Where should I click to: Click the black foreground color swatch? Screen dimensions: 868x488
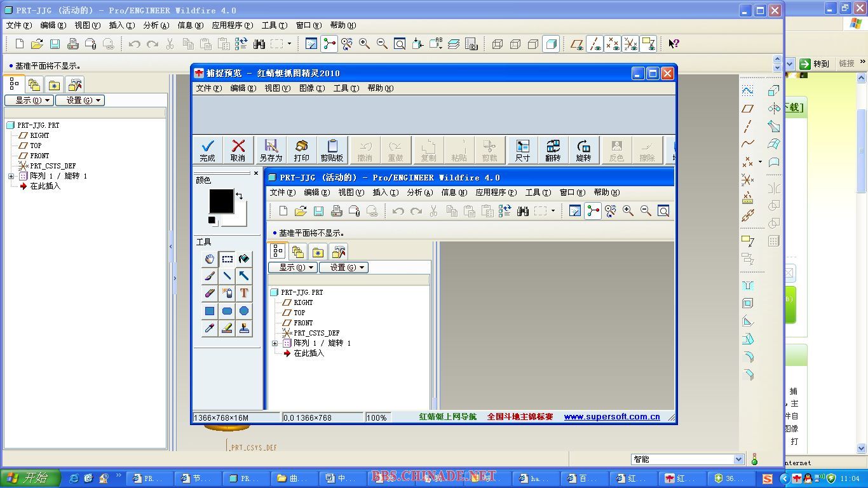[222, 201]
